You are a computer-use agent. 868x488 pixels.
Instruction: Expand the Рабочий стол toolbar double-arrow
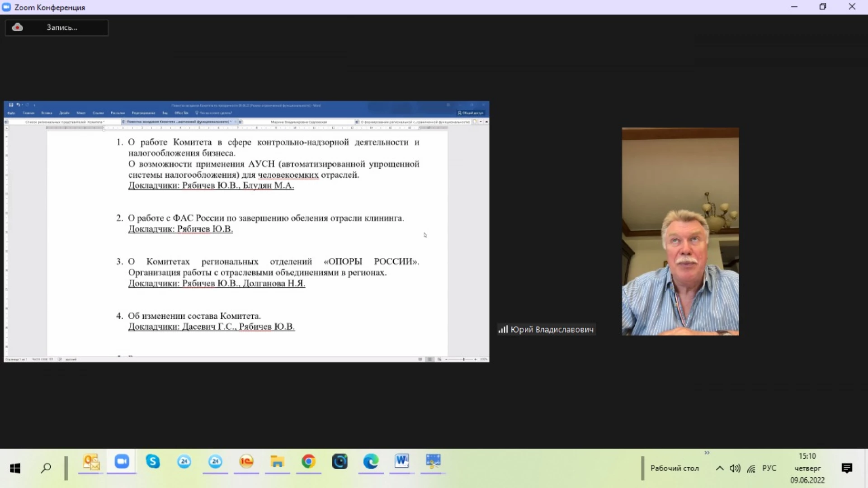pos(707,453)
